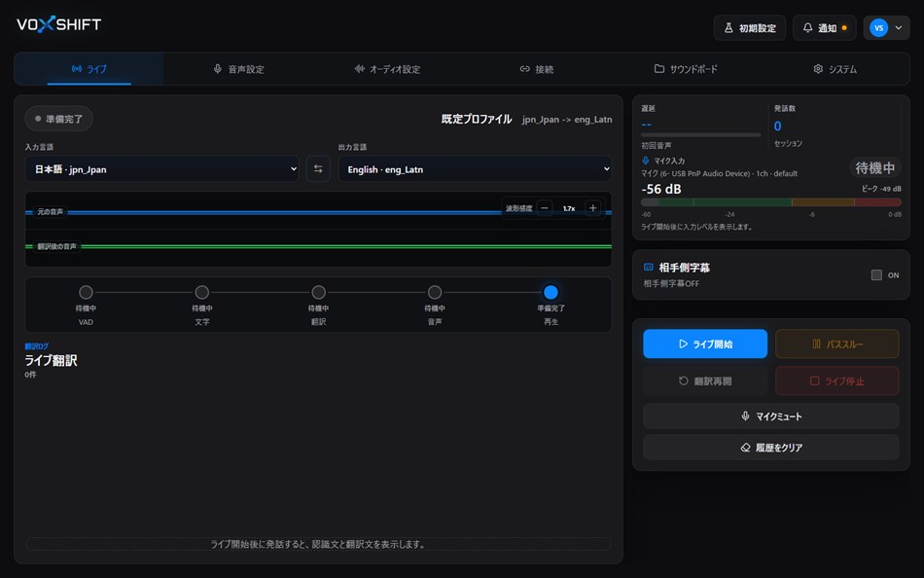924x578 pixels.
Task: Click the jpn_Jpan -> eng_Latn profile text
Action: 567,120
